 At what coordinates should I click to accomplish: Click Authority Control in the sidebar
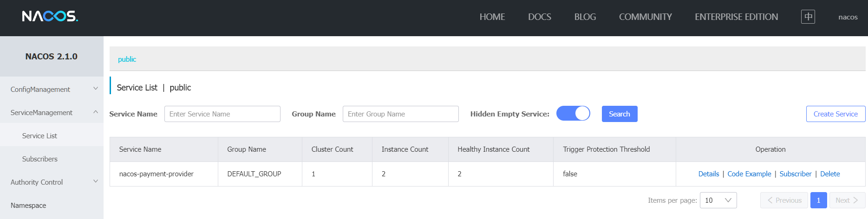(x=37, y=182)
